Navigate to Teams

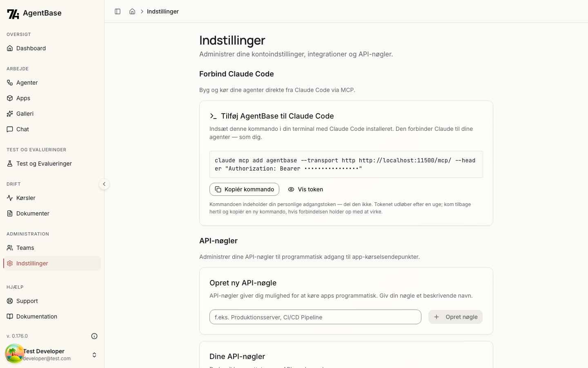click(52, 248)
